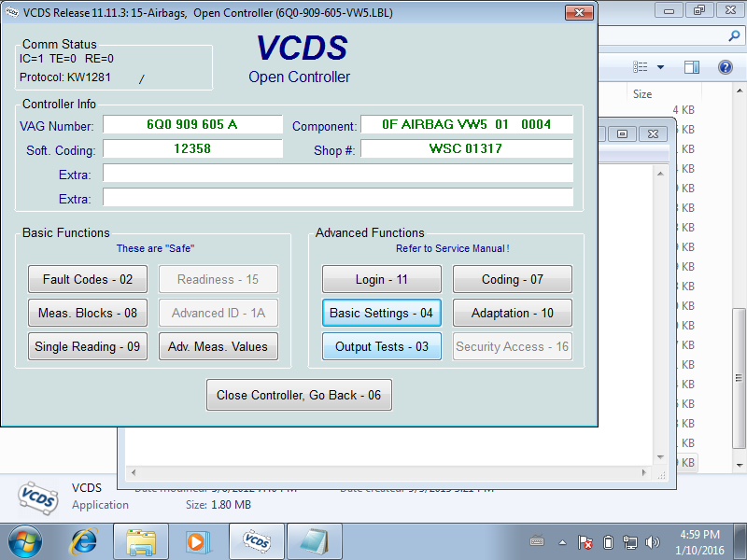Open Internet Explorer from the taskbar
747x560 pixels.
(x=84, y=541)
